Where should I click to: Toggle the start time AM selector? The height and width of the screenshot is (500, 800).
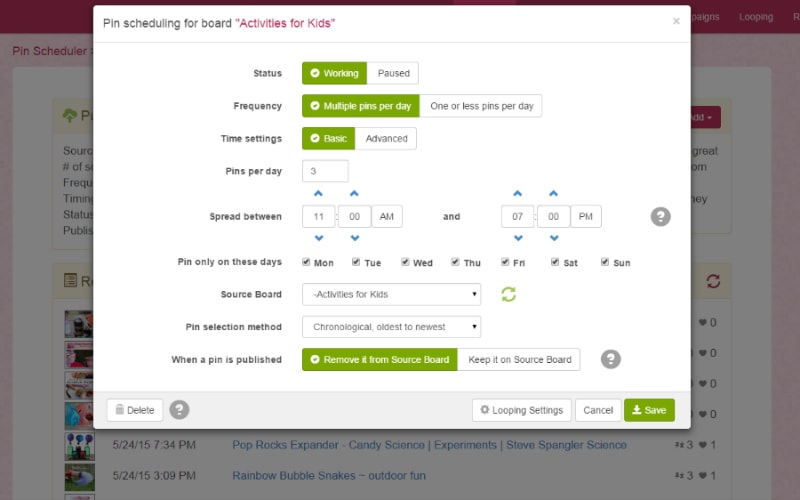387,216
